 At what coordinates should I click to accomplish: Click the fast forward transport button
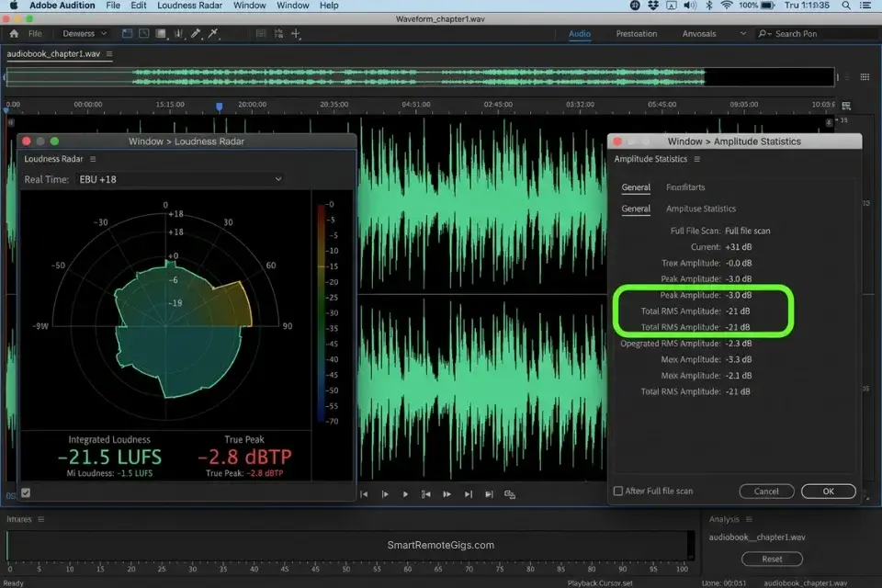447,494
